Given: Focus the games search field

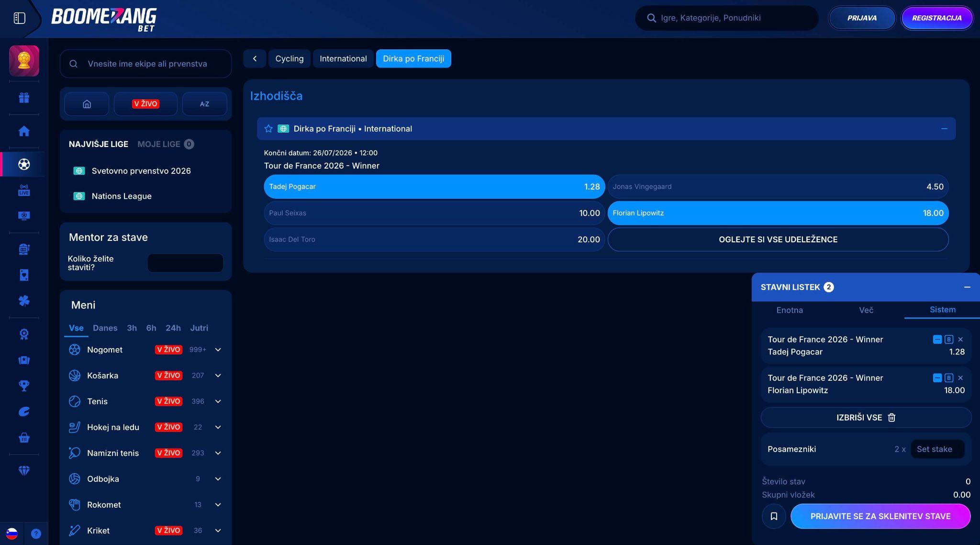Looking at the screenshot, I should [x=726, y=18].
